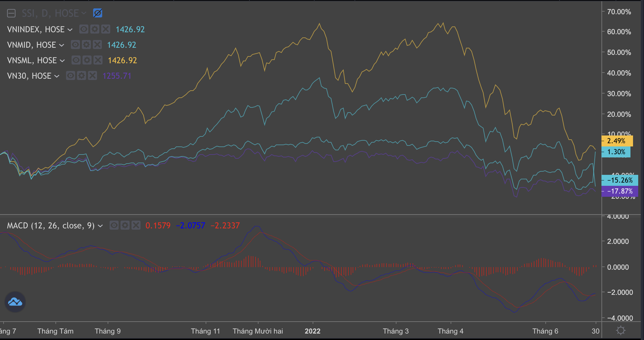Screen dimensions: 644x340
Task: Expand the VNINDEX, HOSE dropdown chevron
Action: (70, 30)
